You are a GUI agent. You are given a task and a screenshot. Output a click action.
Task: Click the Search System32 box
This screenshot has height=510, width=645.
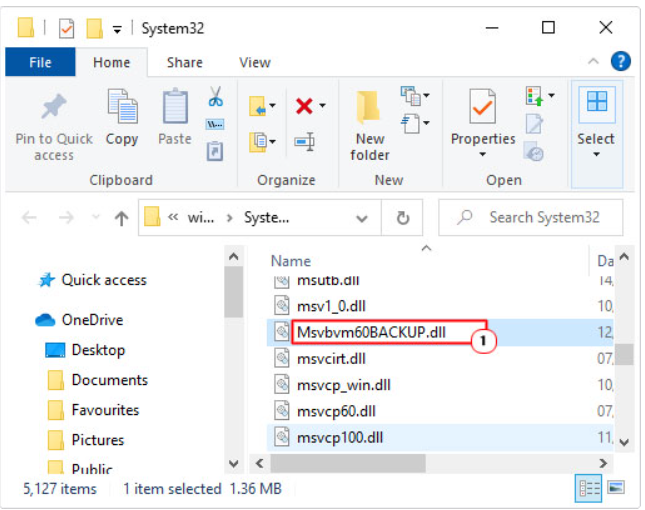[x=531, y=217]
